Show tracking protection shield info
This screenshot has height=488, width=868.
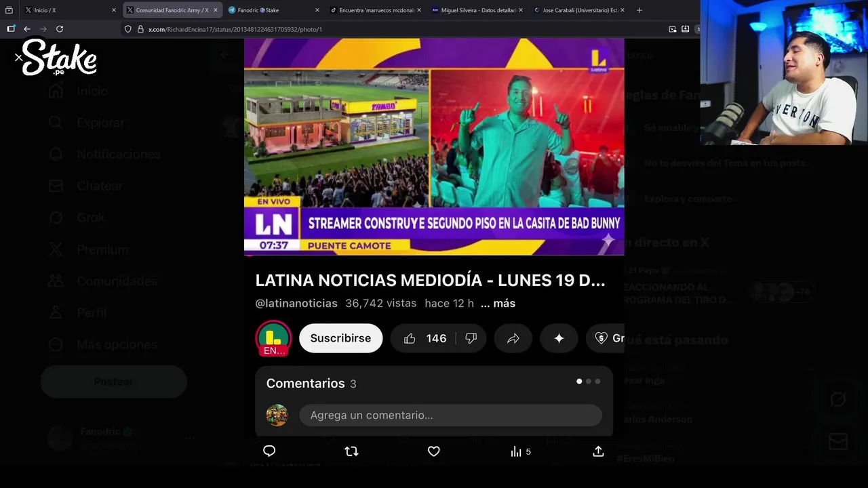pos(127,29)
